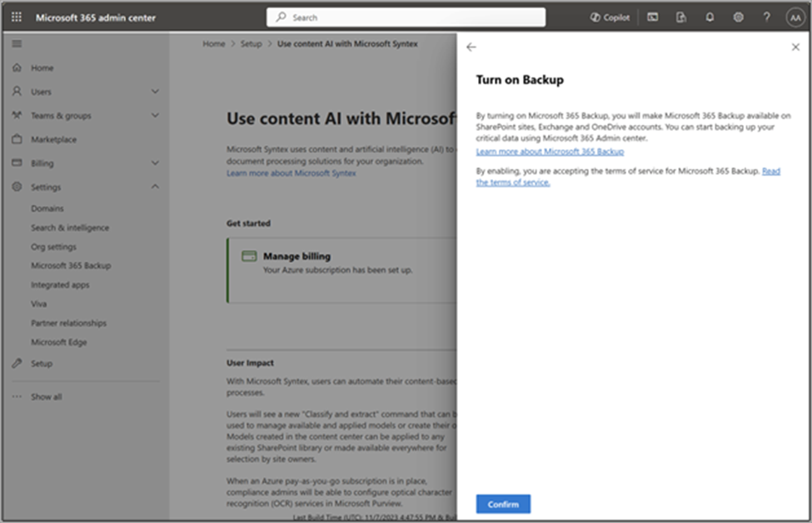Select Marketplace in the navigation
Image resolution: width=812 pixels, height=523 pixels.
click(53, 139)
